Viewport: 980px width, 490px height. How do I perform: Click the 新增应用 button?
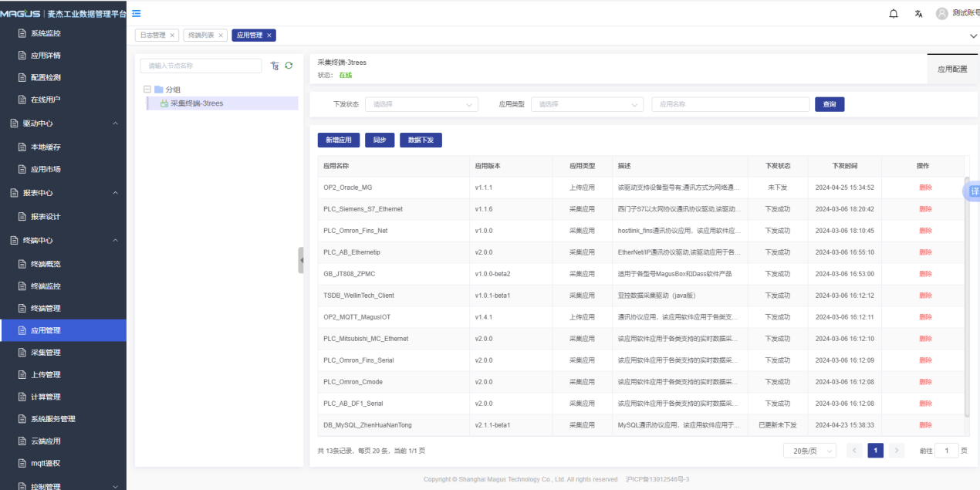pos(338,140)
